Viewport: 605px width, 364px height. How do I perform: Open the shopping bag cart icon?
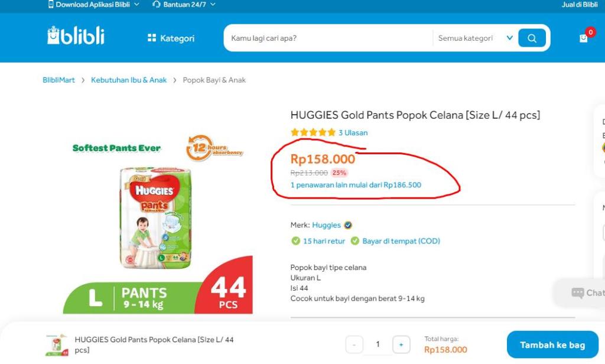point(584,38)
